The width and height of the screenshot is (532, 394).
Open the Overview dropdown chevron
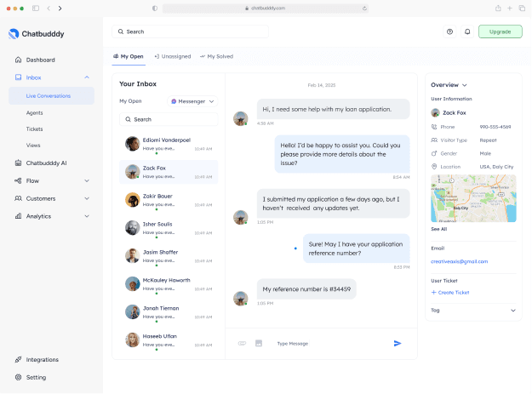[x=465, y=85]
